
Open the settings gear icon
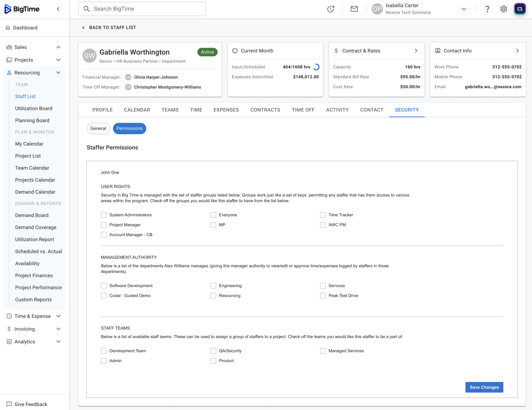[504, 9]
